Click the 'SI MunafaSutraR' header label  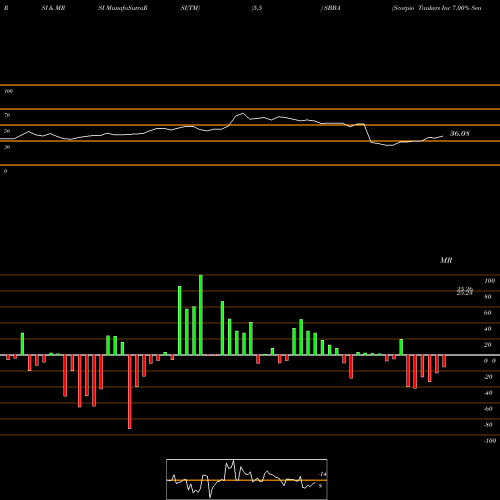pyautogui.click(x=123, y=8)
